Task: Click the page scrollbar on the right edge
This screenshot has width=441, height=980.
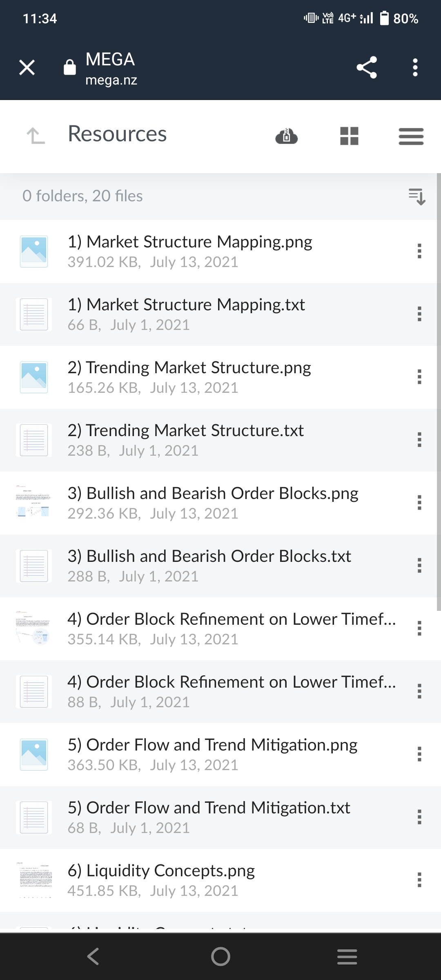Action: (x=439, y=392)
